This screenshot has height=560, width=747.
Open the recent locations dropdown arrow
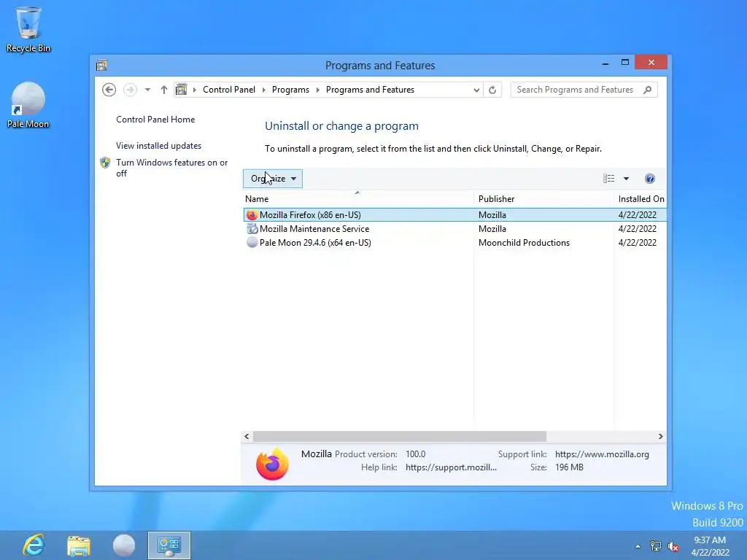pyautogui.click(x=147, y=90)
